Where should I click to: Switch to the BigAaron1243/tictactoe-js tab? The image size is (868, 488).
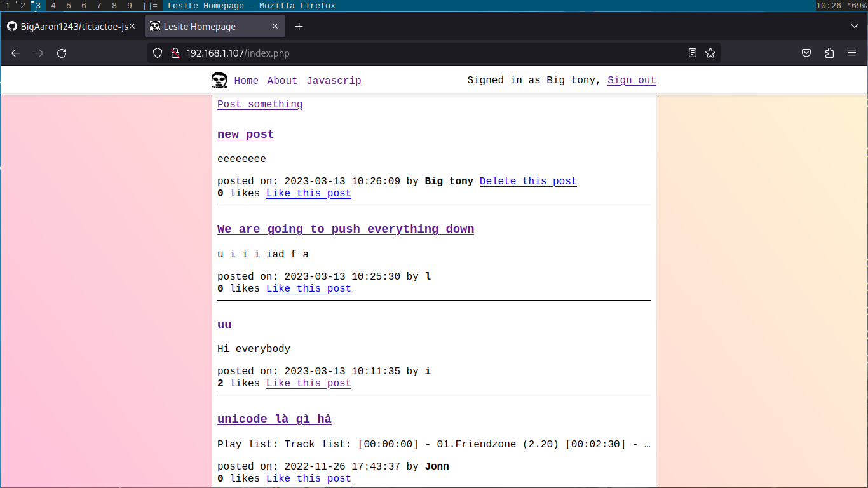[x=70, y=27]
